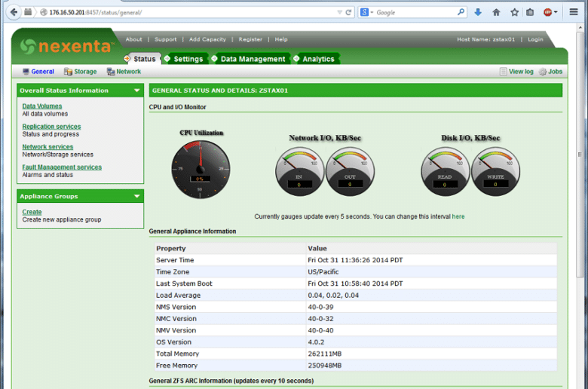Open the Fault Management services link
Image resolution: width=588 pixels, height=389 pixels.
click(x=62, y=167)
